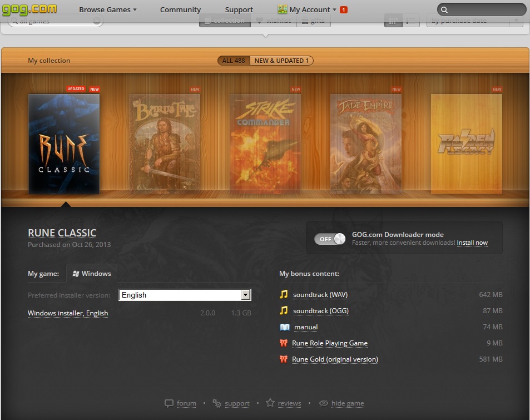The width and height of the screenshot is (530, 420).
Task: Switch to the gifts tab
Action: [x=313, y=21]
